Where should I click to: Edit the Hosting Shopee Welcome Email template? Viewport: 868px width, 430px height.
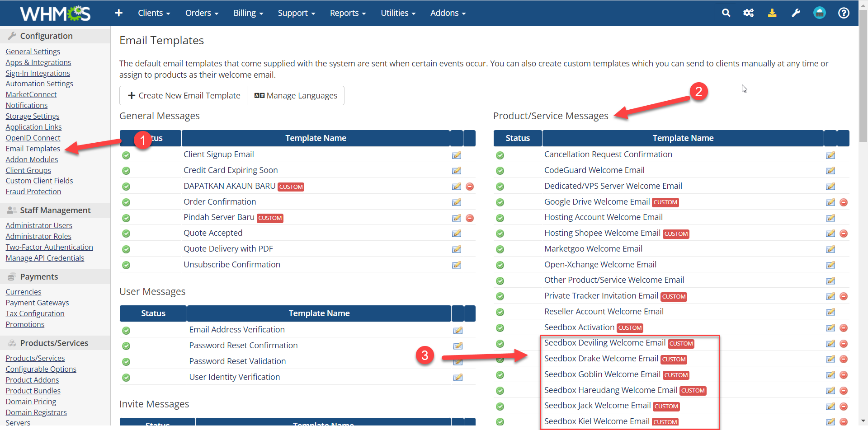pyautogui.click(x=830, y=234)
